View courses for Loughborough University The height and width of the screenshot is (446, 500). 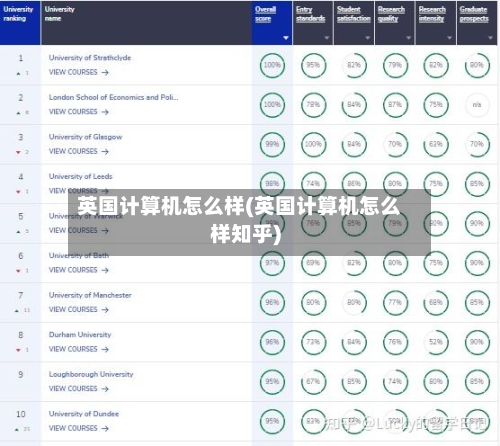coord(79,389)
